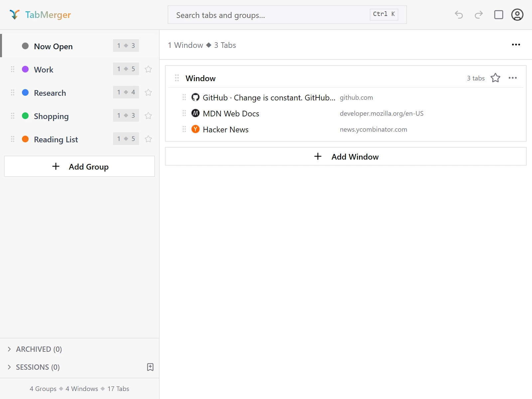
Task: Star the Work group
Action: (148, 69)
